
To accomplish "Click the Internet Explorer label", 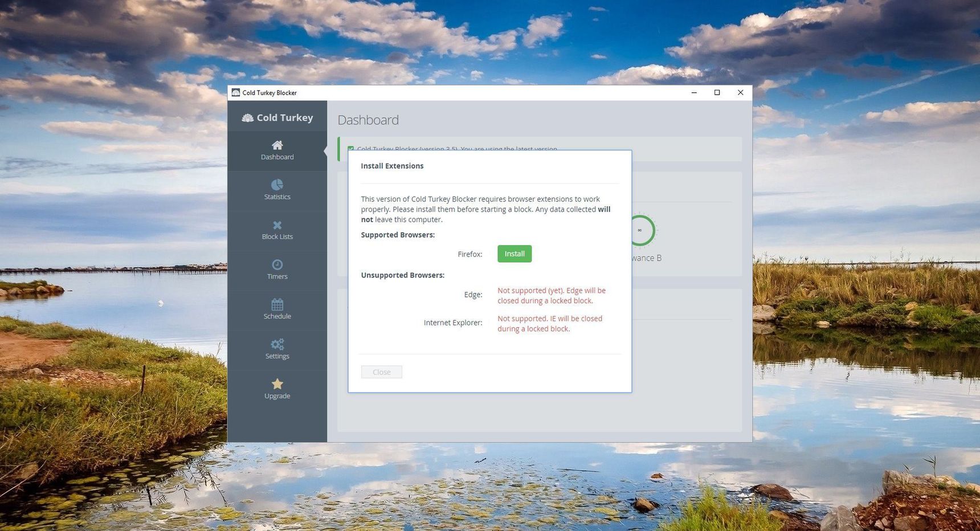I will point(453,322).
